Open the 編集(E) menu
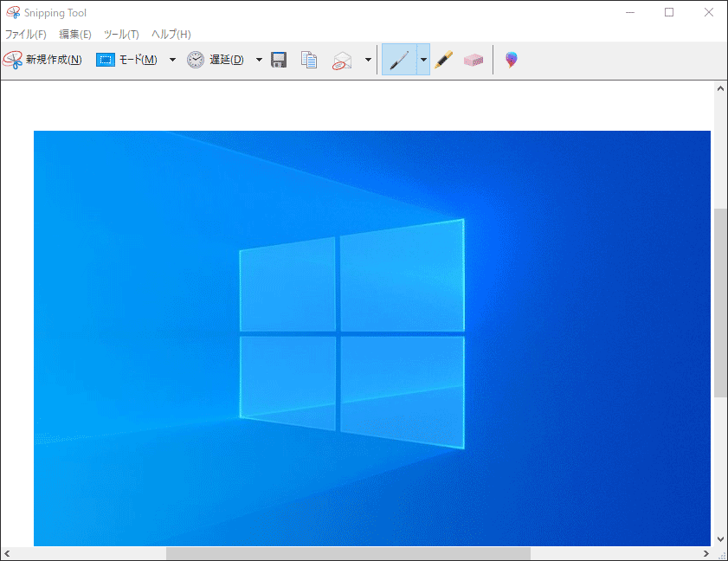Screen dimensions: 728x561 click(x=75, y=35)
